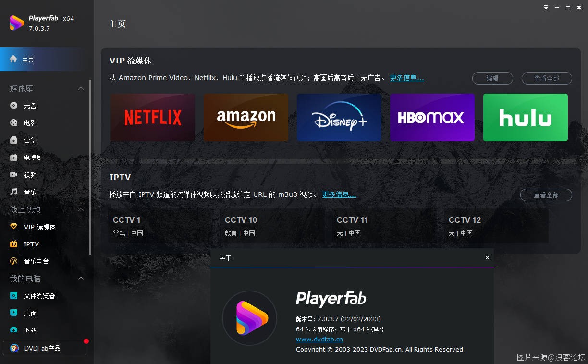Click the 编辑 button in VIP section
The width and height of the screenshot is (588, 364).
[x=492, y=78]
